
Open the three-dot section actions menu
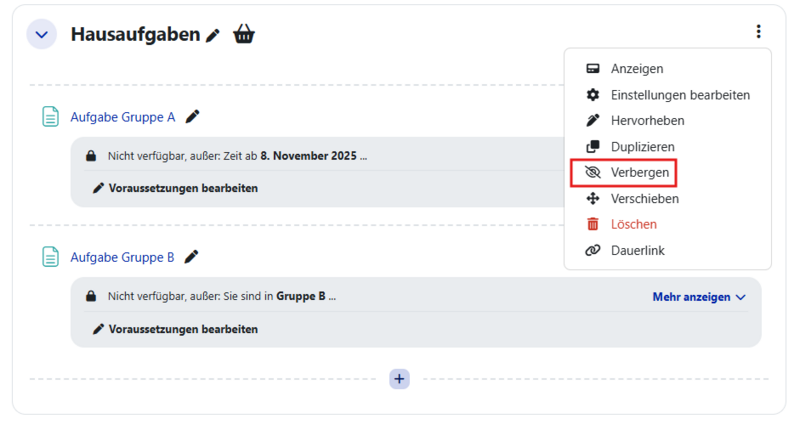tap(759, 32)
